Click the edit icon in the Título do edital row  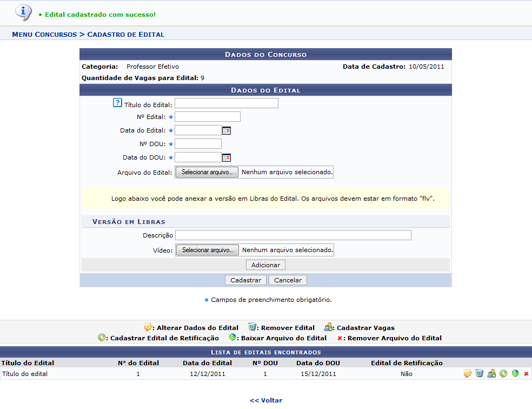point(468,374)
